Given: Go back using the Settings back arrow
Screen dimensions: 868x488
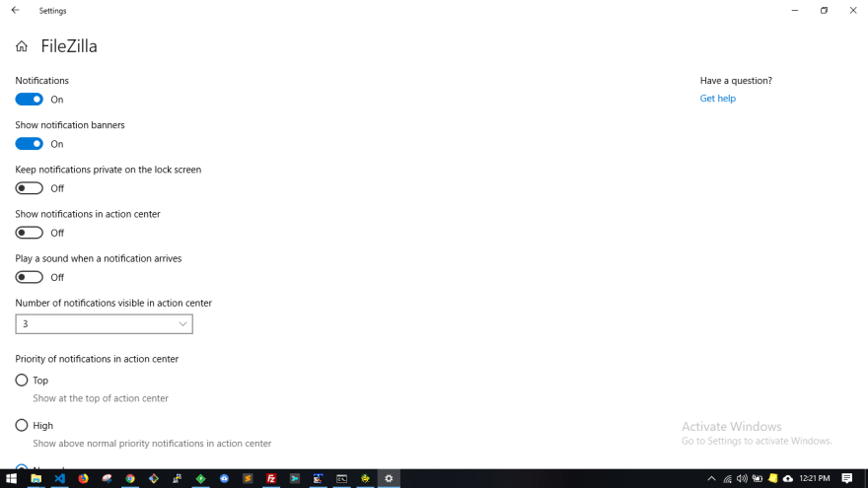Looking at the screenshot, I should point(16,10).
